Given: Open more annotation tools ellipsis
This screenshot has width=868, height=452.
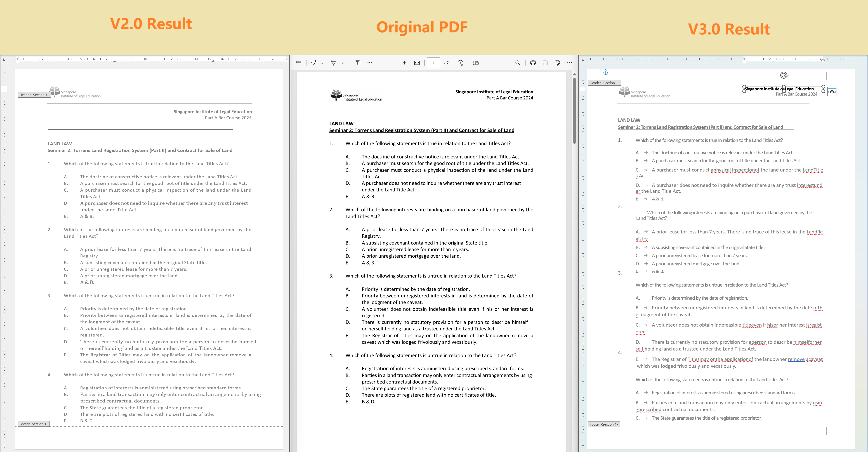Looking at the screenshot, I should [x=370, y=63].
